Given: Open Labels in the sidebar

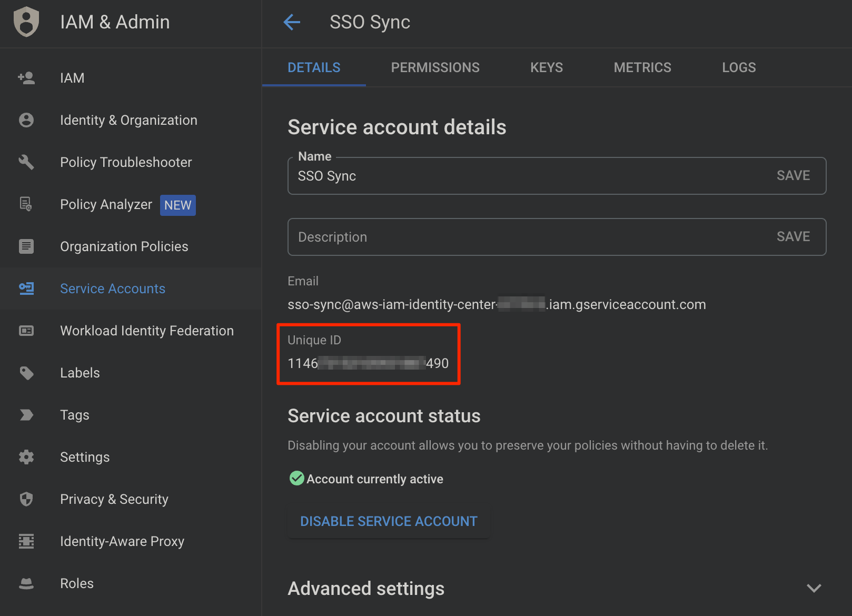Looking at the screenshot, I should click(x=131, y=373).
